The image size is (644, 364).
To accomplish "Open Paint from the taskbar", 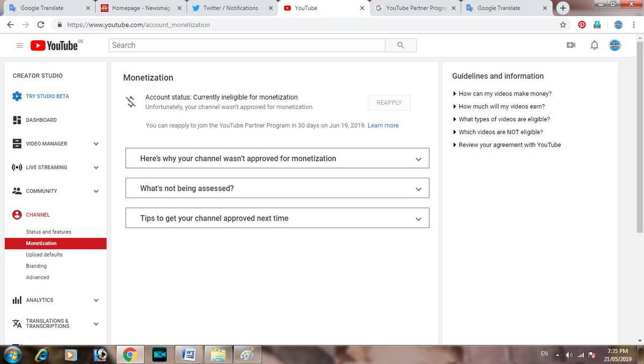I will click(x=247, y=354).
